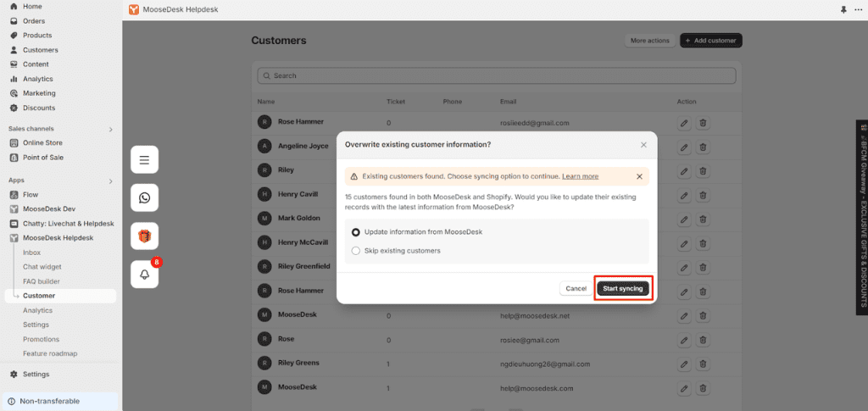Delete the Riley Greens customer row
Image resolution: width=868 pixels, height=411 pixels.
point(703,364)
